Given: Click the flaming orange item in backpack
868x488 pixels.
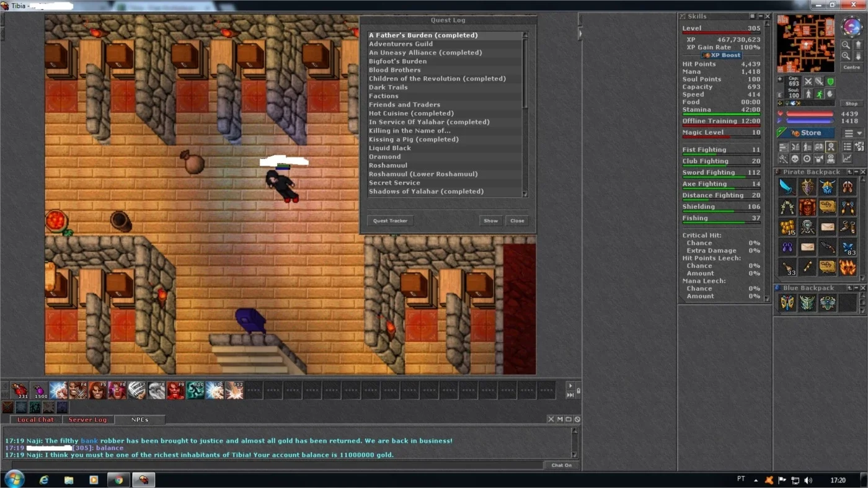Looking at the screenshot, I should coord(848,267).
